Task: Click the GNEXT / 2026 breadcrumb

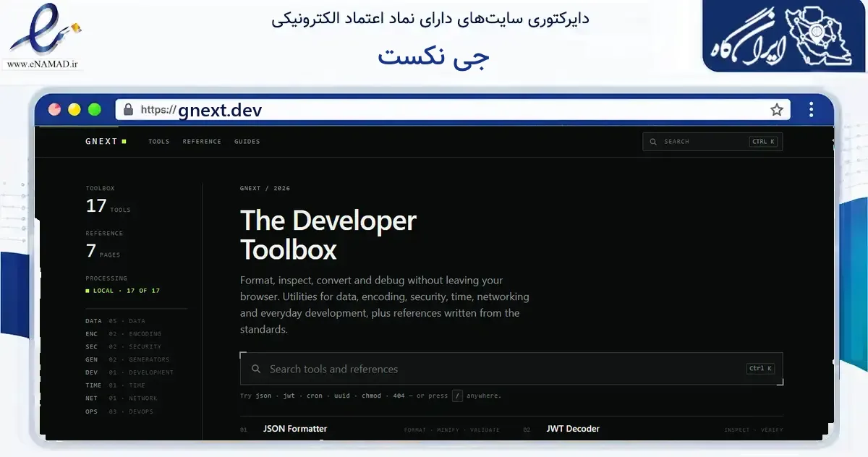Action: tap(265, 188)
